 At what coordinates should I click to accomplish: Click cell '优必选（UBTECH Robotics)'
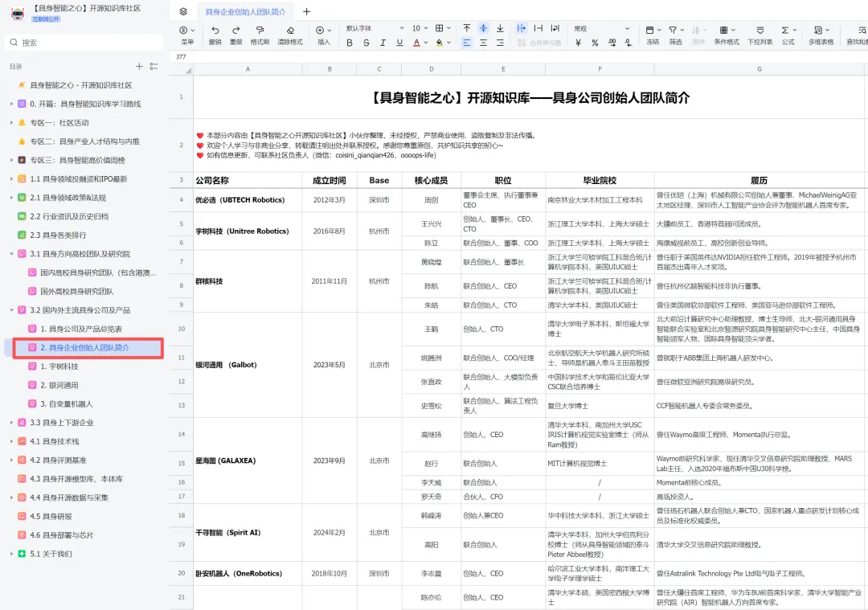point(248,200)
